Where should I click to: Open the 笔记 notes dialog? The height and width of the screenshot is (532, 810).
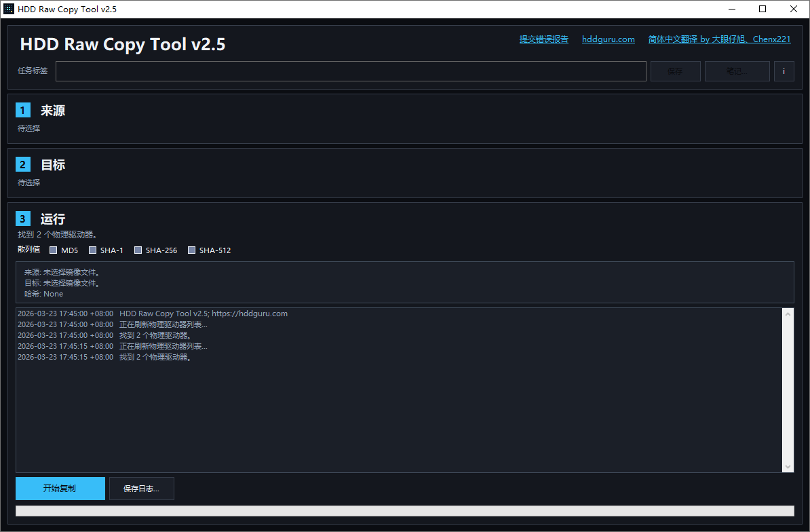(737, 71)
